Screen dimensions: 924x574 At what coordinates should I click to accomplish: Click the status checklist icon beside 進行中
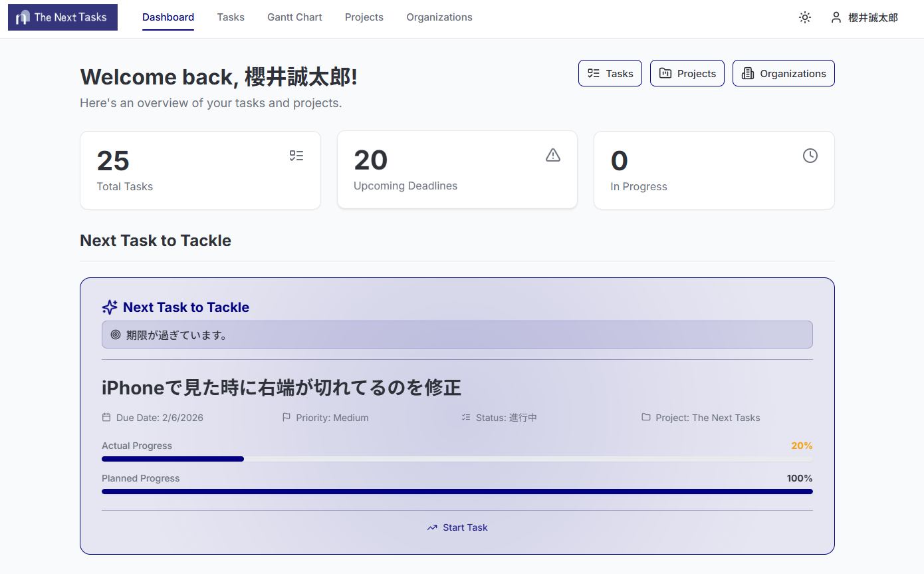pyautogui.click(x=466, y=417)
